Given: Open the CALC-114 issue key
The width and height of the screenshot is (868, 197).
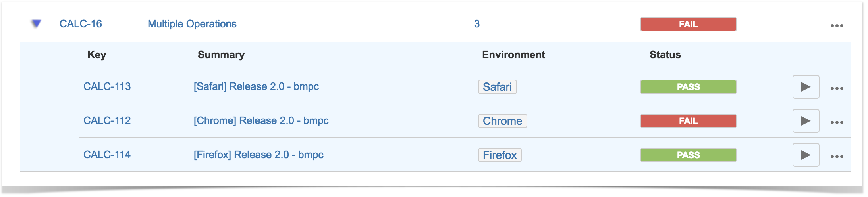Looking at the screenshot, I should click(x=107, y=155).
